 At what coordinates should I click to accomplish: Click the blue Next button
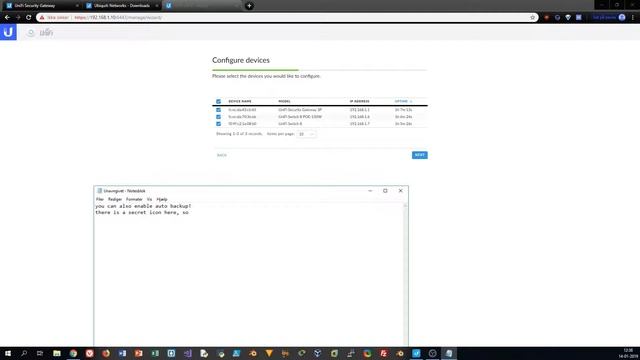(420, 155)
